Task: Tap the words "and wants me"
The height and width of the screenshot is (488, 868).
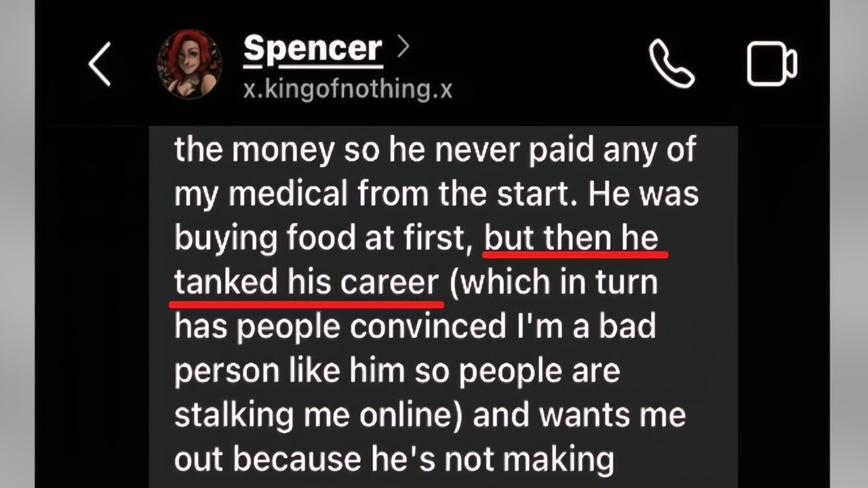Action: point(580,415)
